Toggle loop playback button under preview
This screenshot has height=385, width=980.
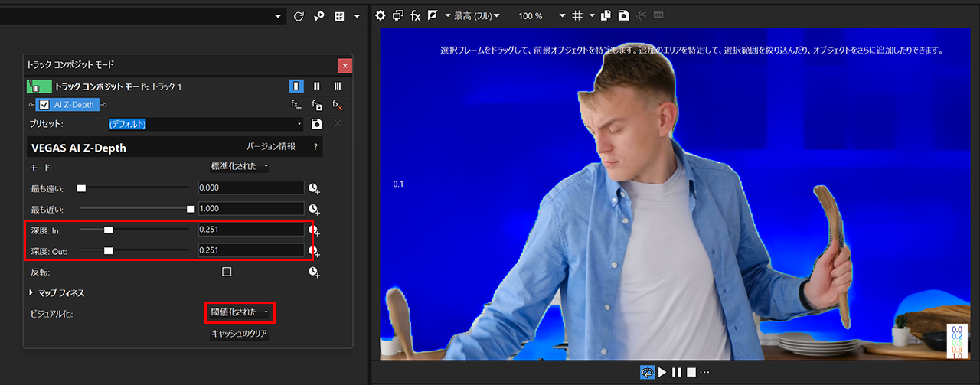click(647, 372)
